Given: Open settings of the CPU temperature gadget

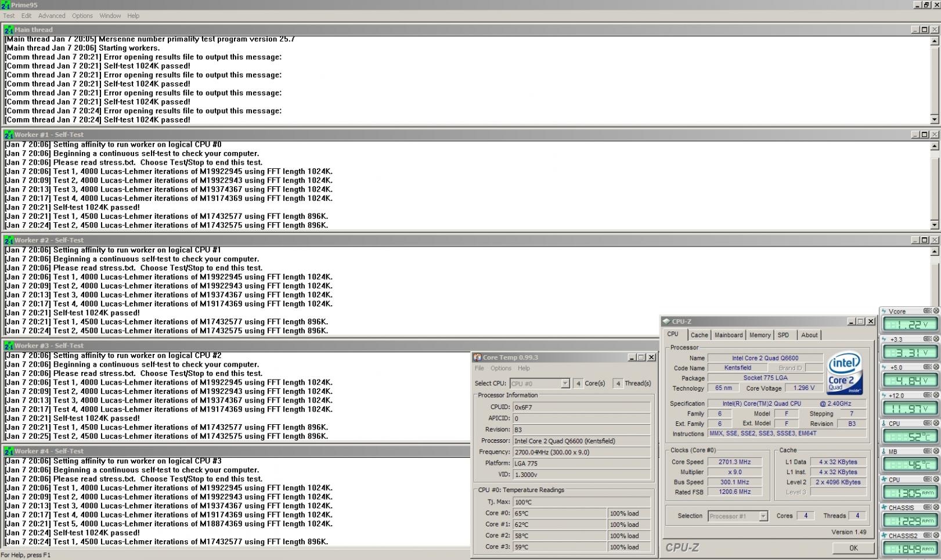Looking at the screenshot, I should pos(928,423).
